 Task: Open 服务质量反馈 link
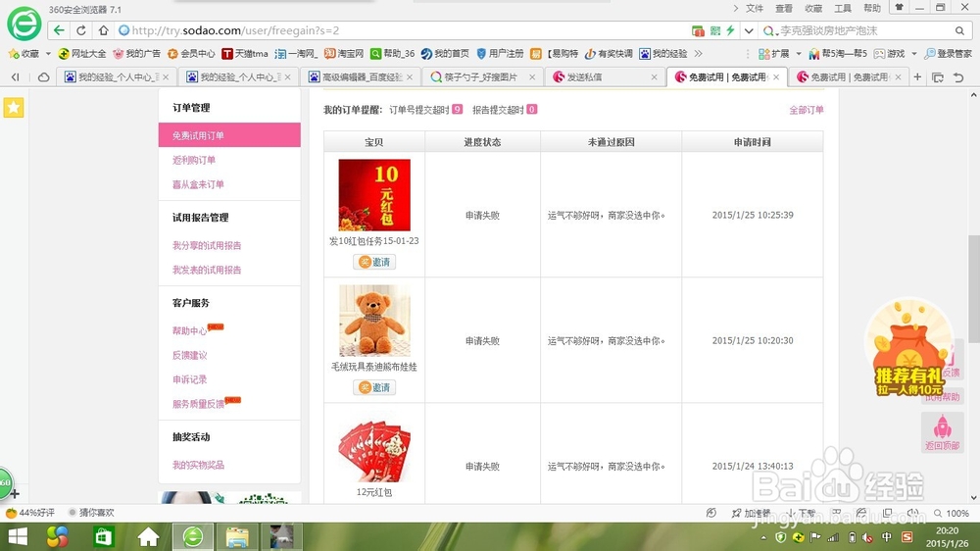coord(198,404)
